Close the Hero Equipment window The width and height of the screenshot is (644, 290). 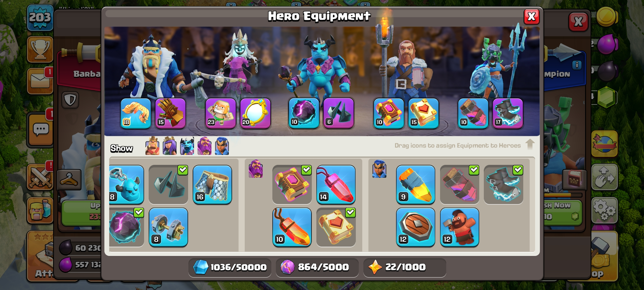[532, 17]
